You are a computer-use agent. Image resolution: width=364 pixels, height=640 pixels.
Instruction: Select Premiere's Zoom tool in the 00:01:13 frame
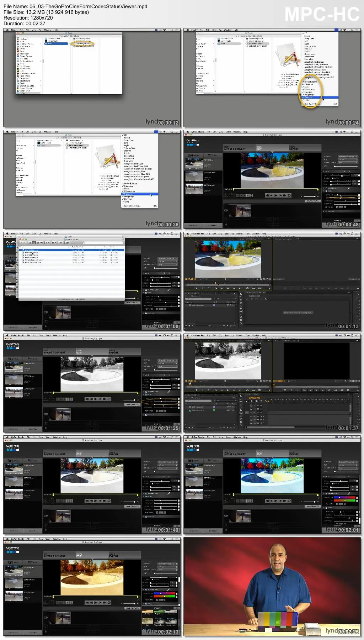pos(241,323)
